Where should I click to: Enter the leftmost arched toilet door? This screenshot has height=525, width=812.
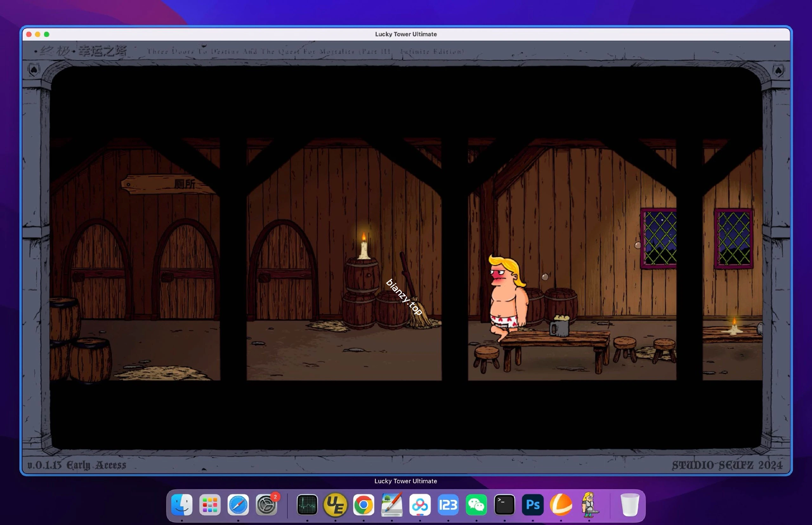tap(98, 269)
